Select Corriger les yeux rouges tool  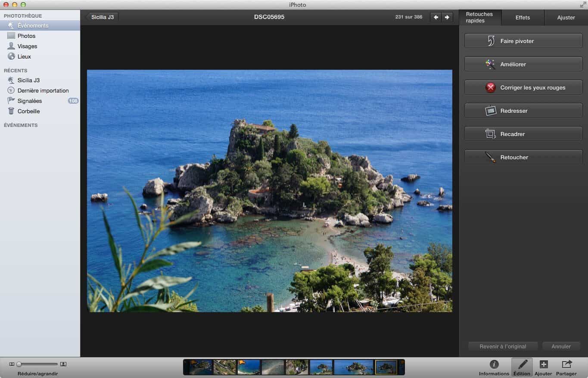[x=523, y=87]
